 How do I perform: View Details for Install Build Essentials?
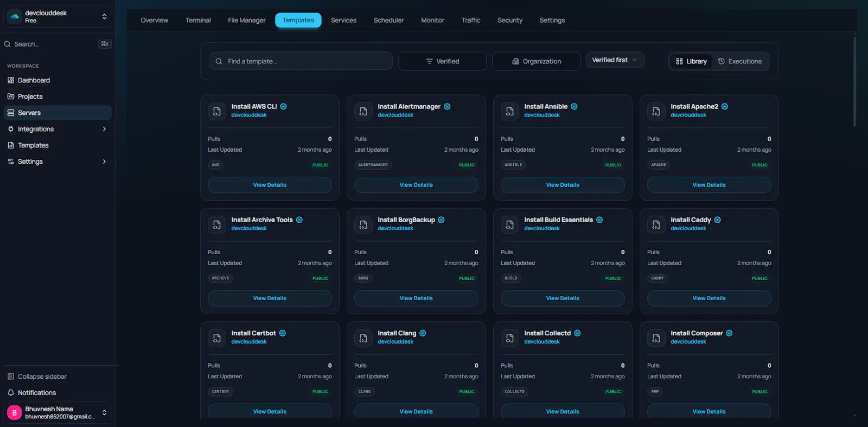click(563, 298)
